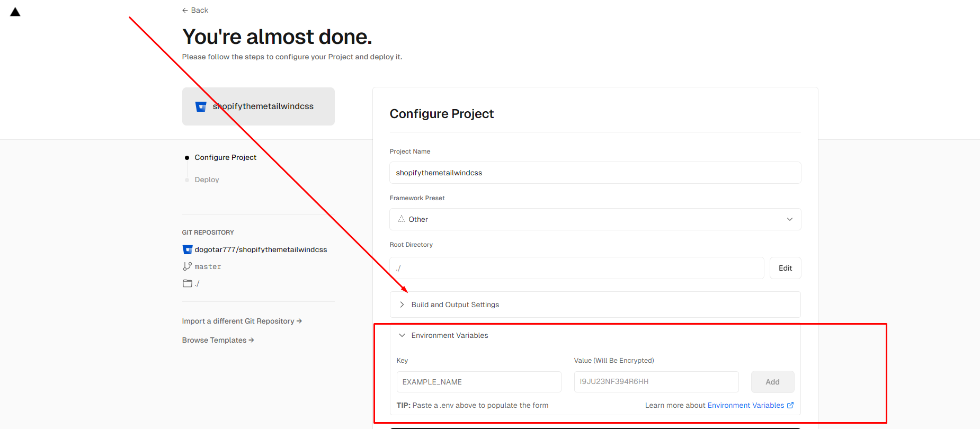
Task: Select the Deploy step
Action: pos(207,180)
